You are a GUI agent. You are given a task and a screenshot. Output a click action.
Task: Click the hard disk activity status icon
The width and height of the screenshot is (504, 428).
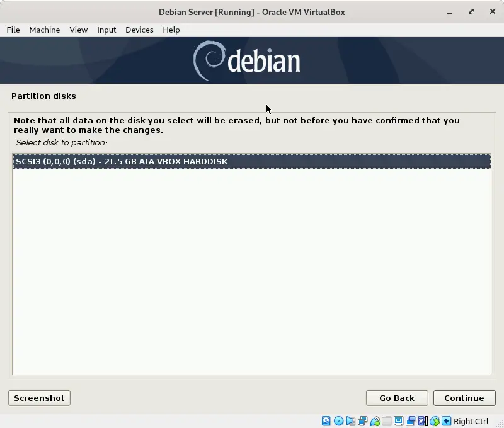(x=326, y=421)
